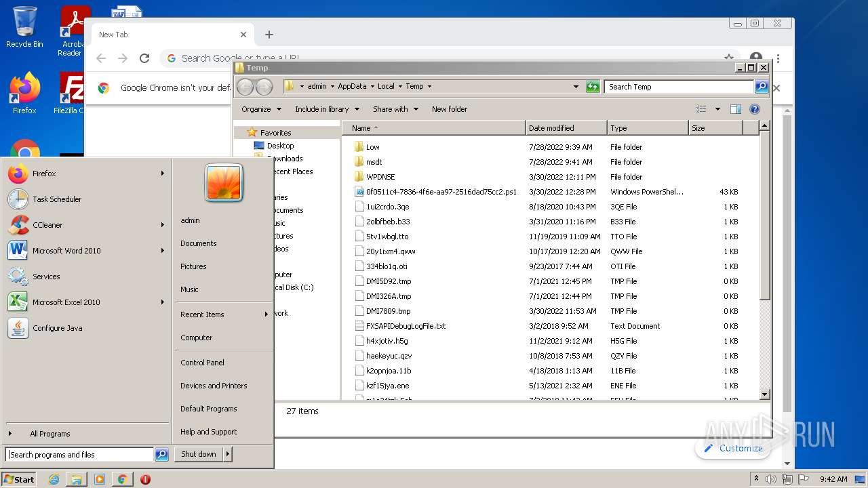This screenshot has width=868, height=488.
Task: Open Organize dropdown menu
Action: [261, 109]
